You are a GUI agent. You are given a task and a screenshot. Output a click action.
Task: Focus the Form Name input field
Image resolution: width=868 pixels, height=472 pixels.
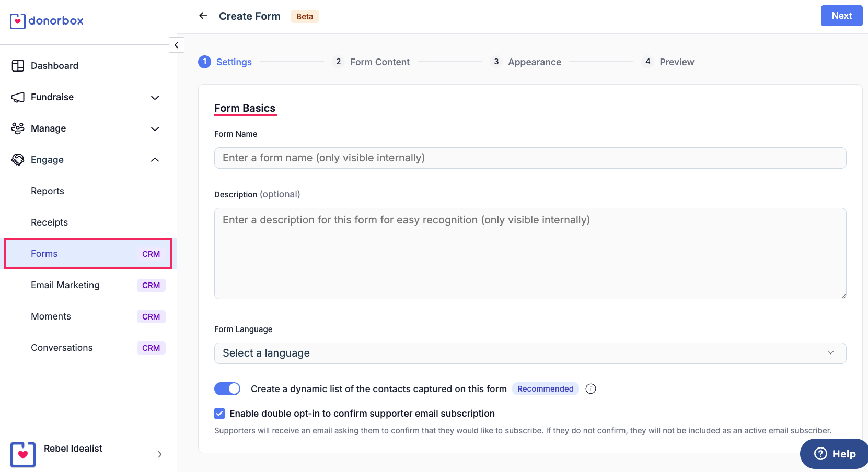(x=530, y=158)
